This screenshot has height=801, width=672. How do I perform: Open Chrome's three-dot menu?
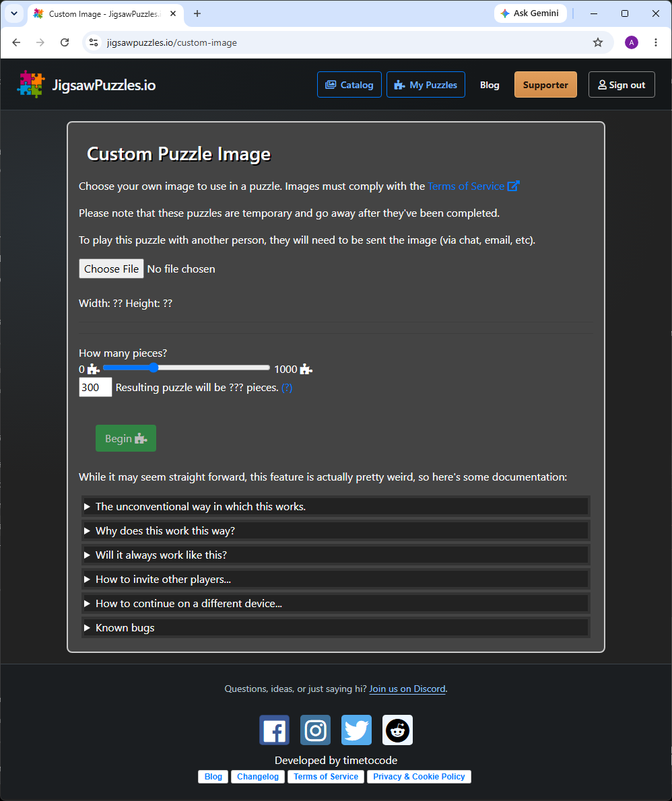656,42
